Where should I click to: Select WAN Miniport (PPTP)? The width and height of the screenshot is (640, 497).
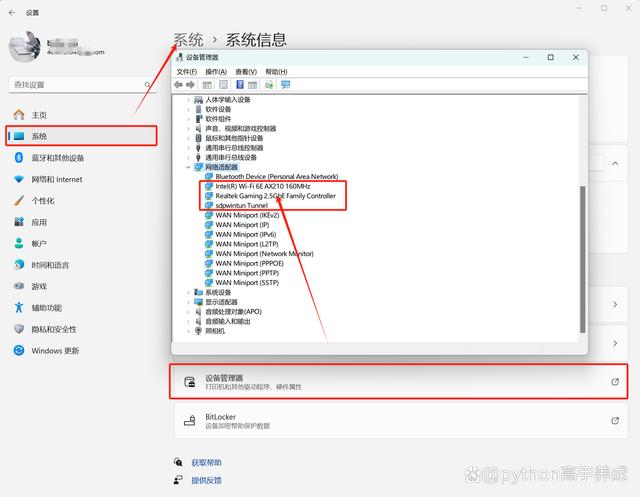[247, 273]
